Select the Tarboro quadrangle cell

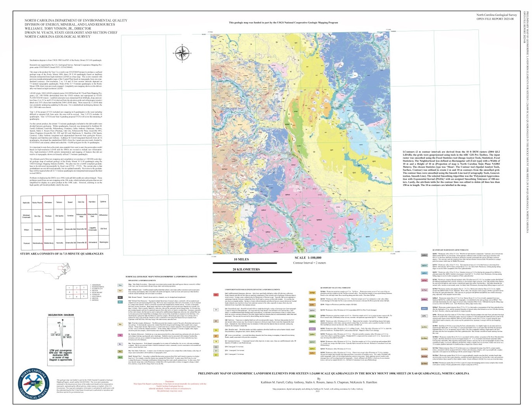point(59,202)
